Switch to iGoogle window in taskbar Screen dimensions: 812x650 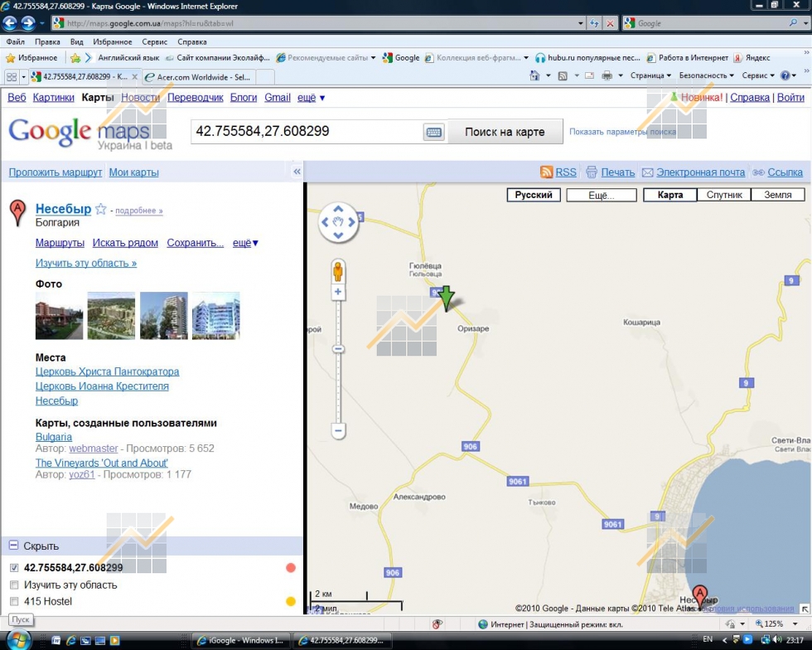pyautogui.click(x=241, y=640)
